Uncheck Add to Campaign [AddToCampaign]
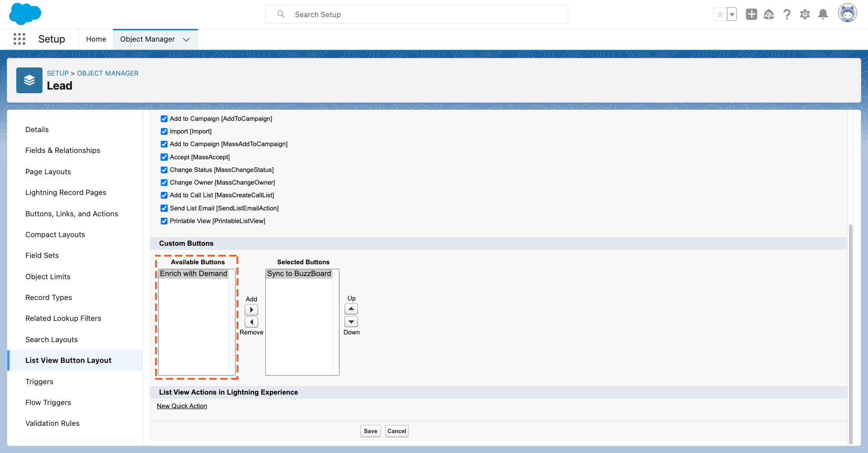868x453 pixels. (x=164, y=119)
